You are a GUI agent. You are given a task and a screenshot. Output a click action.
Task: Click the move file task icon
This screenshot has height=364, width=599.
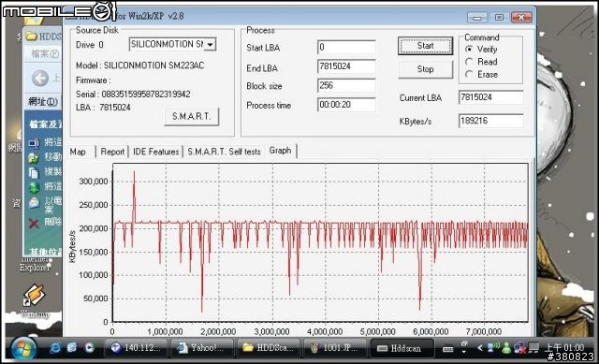(x=34, y=158)
